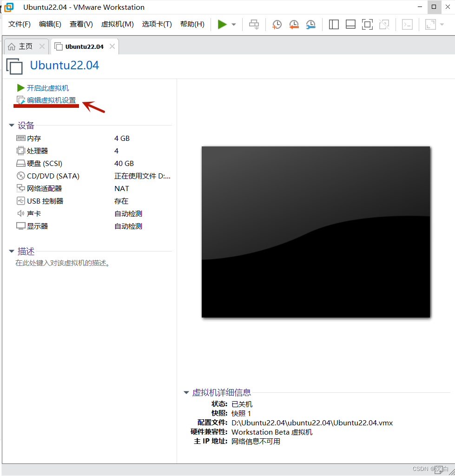The height and width of the screenshot is (476, 455).
Task: Open the 选项卡(T) menu
Action: click(x=157, y=24)
